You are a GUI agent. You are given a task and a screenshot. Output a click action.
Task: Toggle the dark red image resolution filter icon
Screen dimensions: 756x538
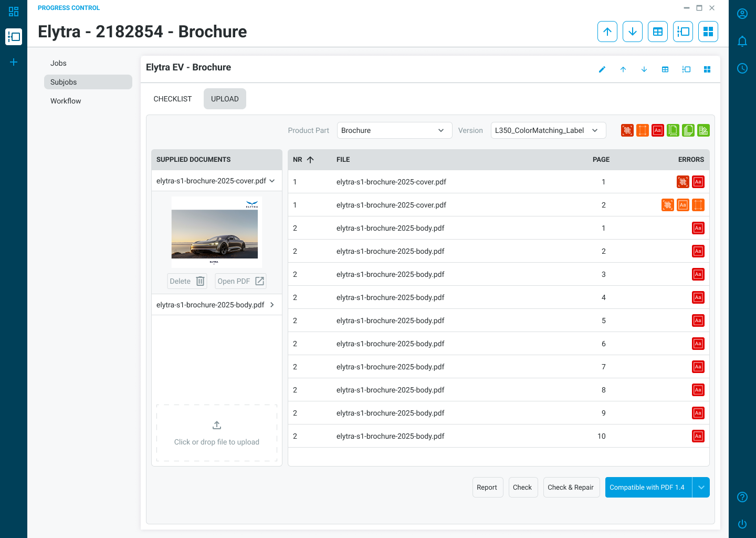coord(627,130)
